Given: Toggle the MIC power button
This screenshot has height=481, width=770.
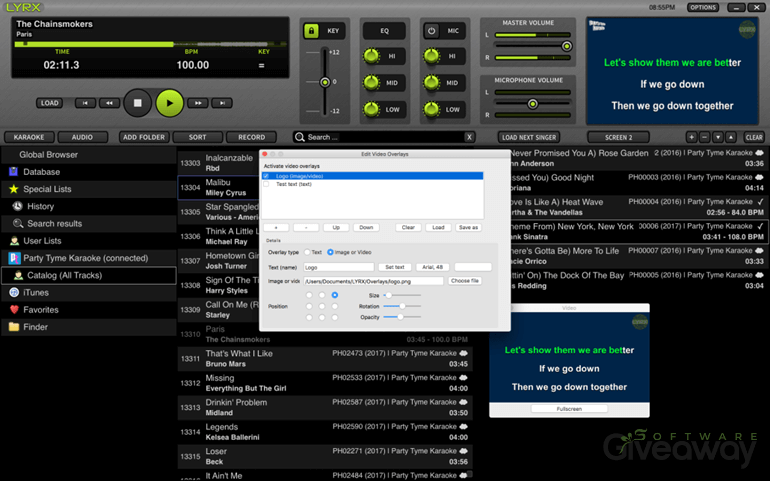Looking at the screenshot, I should (431, 31).
